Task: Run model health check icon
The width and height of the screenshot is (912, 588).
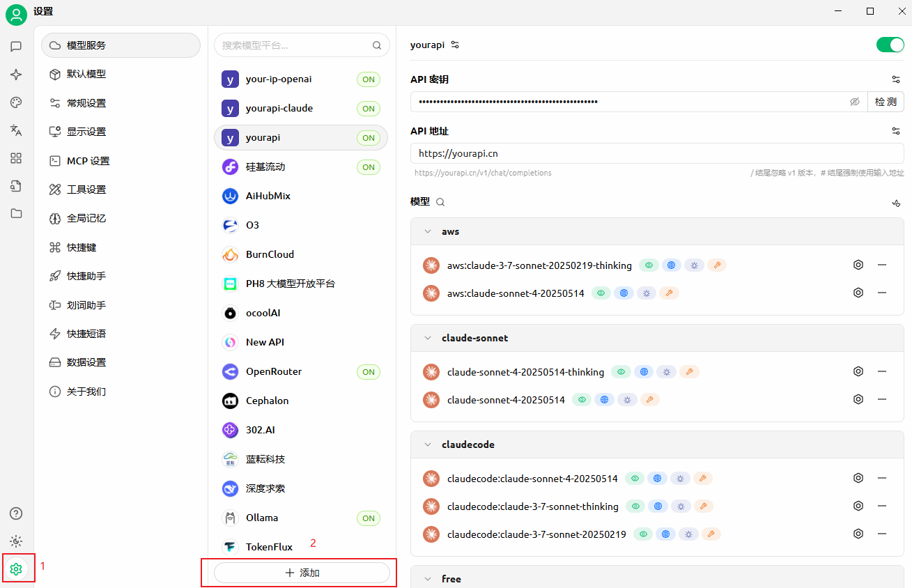Action: click(x=896, y=203)
